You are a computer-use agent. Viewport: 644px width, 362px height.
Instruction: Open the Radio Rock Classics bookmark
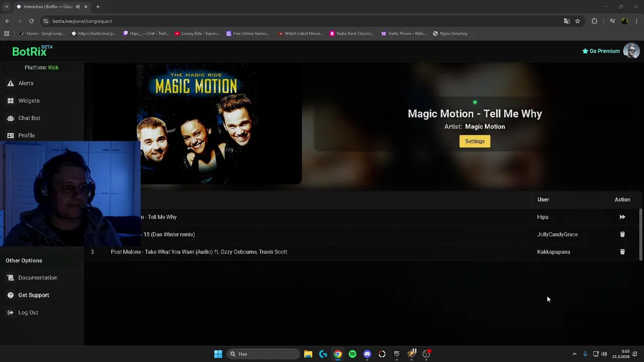(x=352, y=34)
